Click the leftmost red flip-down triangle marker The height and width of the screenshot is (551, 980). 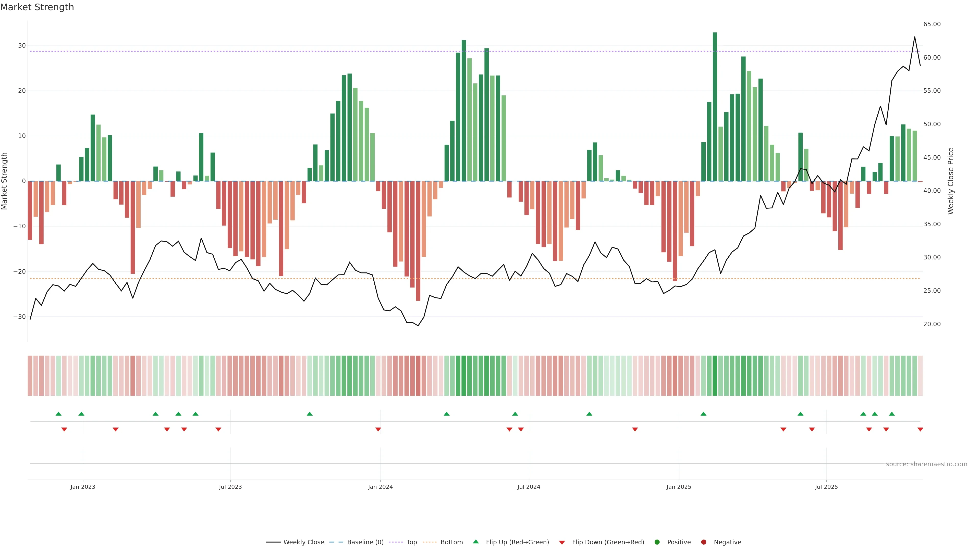(x=64, y=429)
